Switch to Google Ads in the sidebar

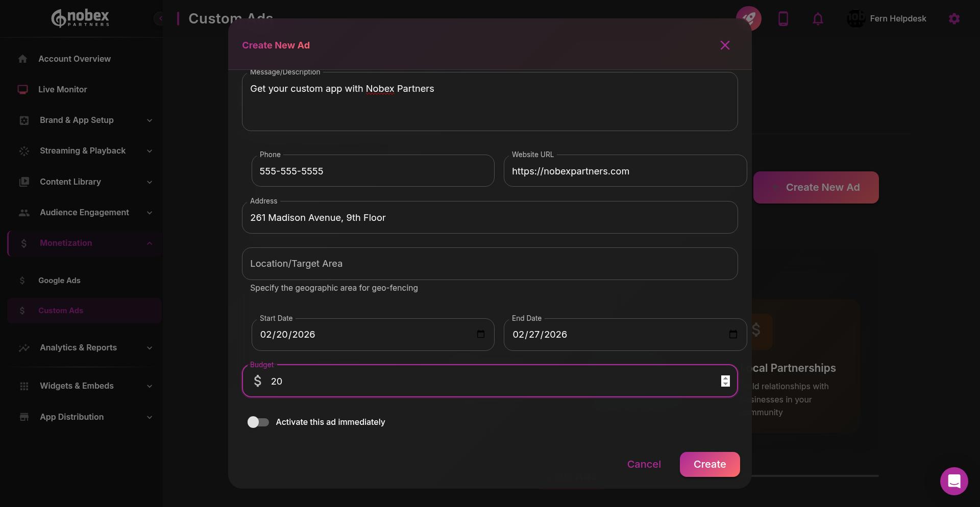tap(59, 280)
